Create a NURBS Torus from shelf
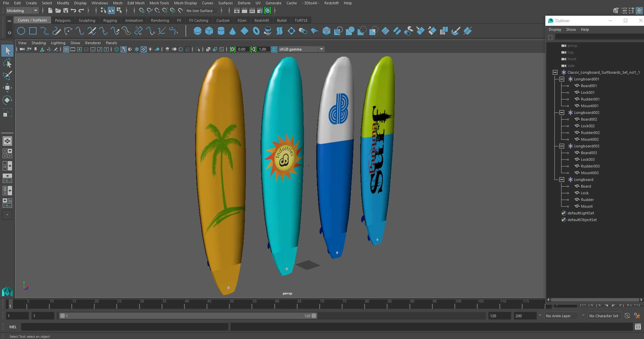This screenshot has height=339, width=644. 256,31
